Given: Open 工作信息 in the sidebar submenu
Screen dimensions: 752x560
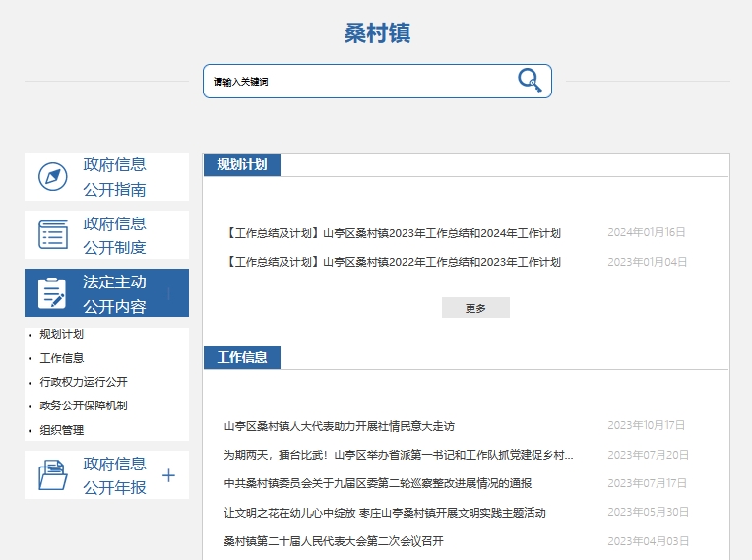Looking at the screenshot, I should (x=61, y=358).
